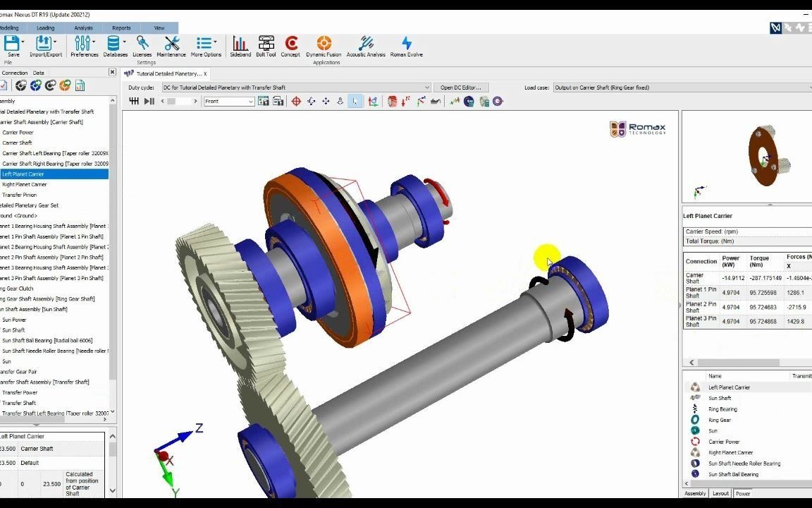Click the first view window layout icon
This screenshot has width=812, height=508.
(263, 101)
